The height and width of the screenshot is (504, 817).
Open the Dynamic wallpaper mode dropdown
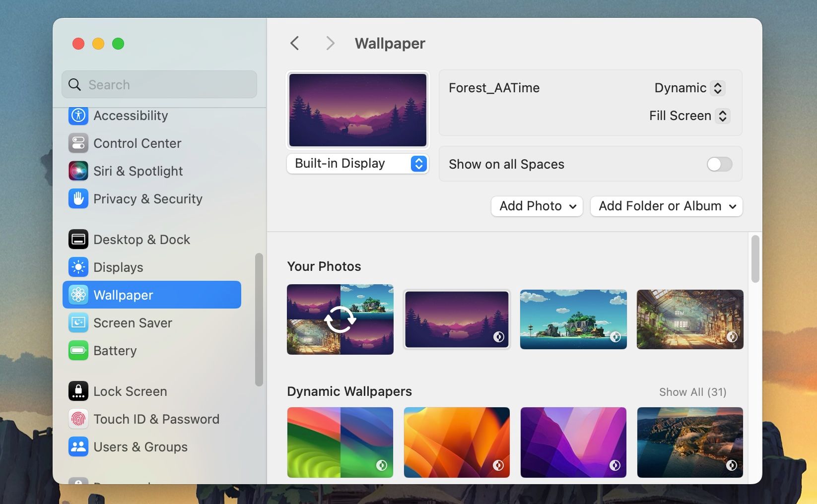(689, 88)
